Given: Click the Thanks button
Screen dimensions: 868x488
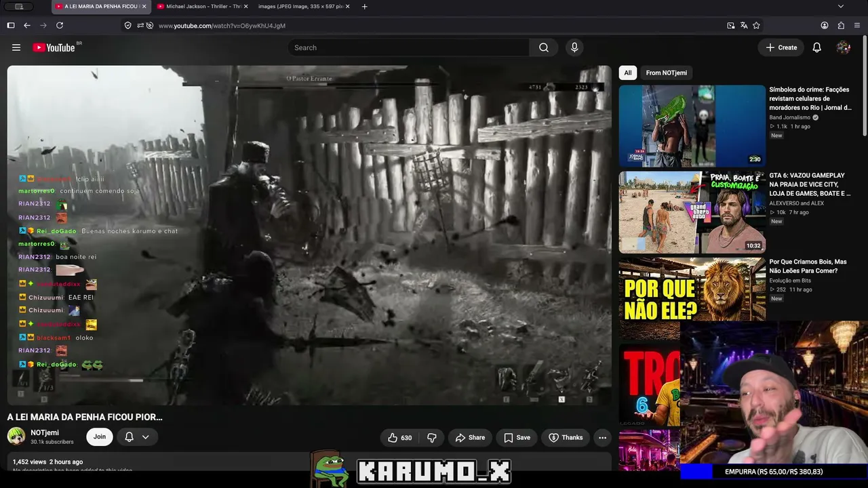Looking at the screenshot, I should 566,438.
